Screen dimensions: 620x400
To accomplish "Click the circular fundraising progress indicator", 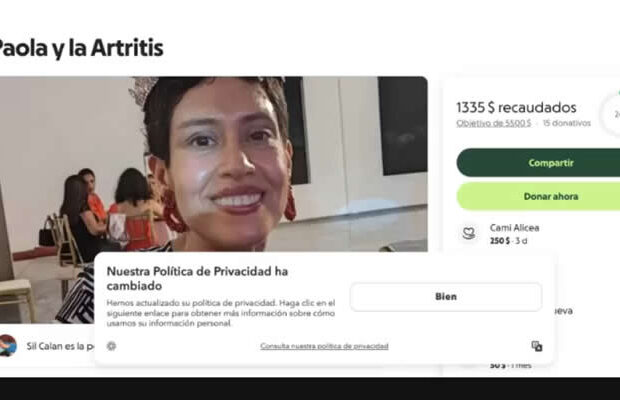I will point(611,115).
